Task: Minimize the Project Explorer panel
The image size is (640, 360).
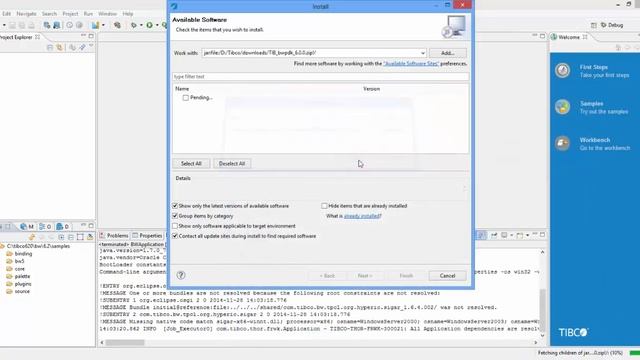Action: click(x=83, y=36)
